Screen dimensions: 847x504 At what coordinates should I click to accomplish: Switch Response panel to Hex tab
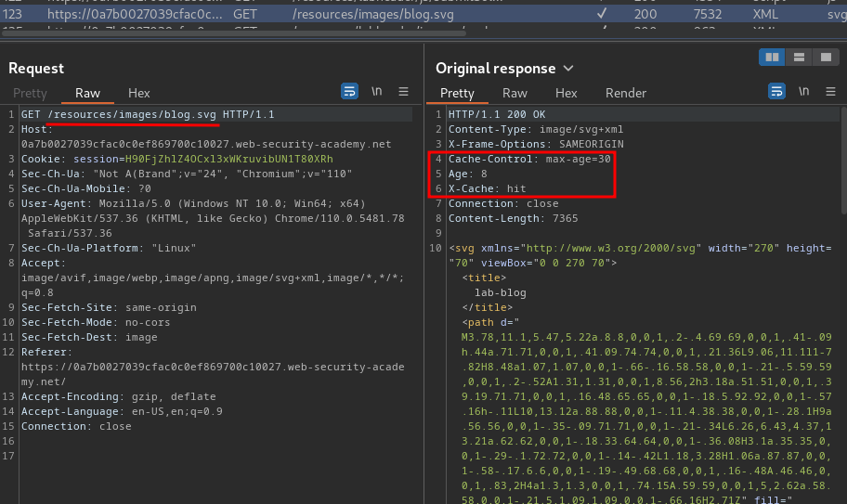pos(567,93)
